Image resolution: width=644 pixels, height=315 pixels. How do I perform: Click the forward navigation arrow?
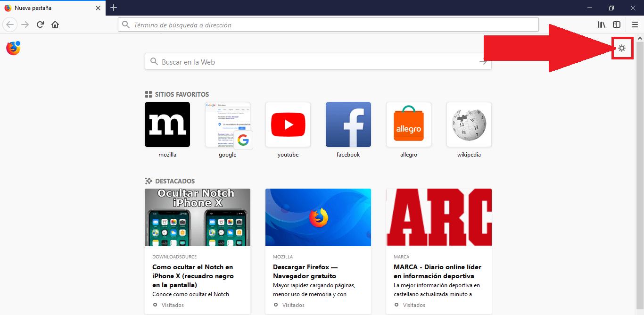[25, 25]
